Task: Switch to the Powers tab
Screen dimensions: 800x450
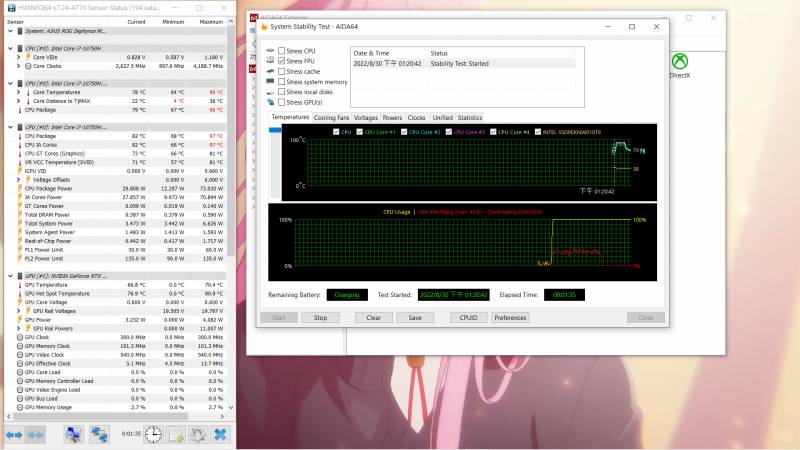Action: click(392, 117)
